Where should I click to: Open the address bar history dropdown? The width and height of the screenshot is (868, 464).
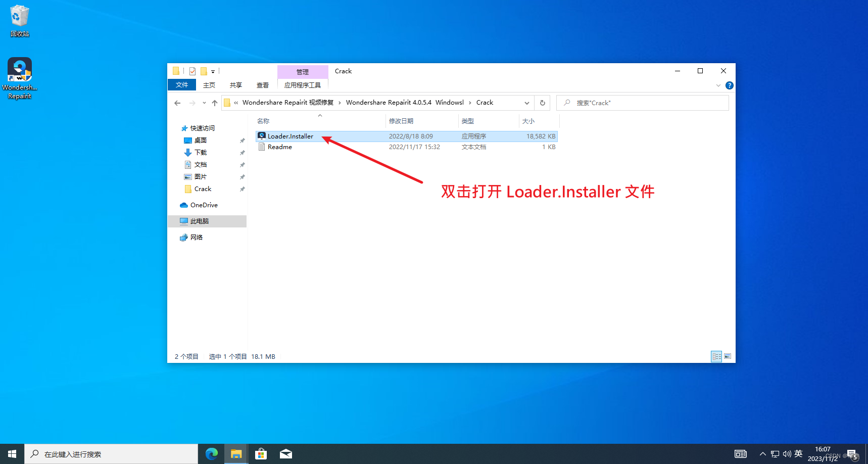(527, 103)
